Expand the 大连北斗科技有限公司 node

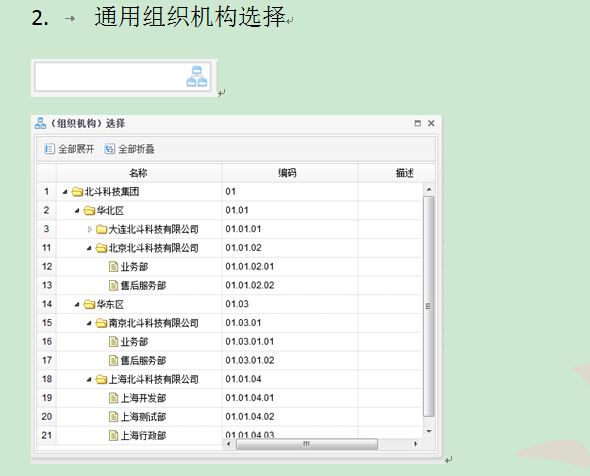[x=90, y=229]
